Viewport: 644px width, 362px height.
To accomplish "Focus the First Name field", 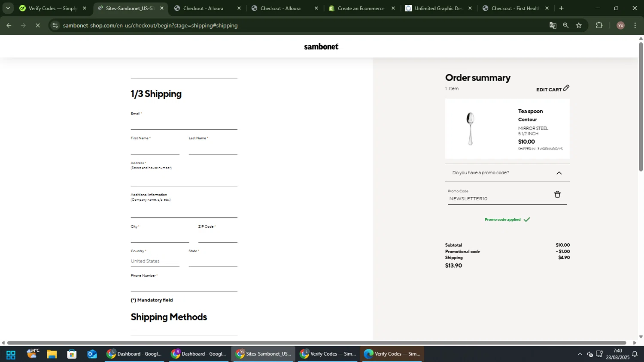I will tap(155, 148).
